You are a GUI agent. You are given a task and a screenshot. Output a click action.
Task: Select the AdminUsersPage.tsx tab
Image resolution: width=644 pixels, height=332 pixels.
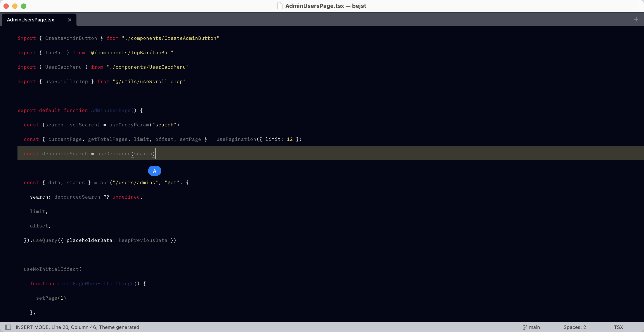(x=39, y=20)
